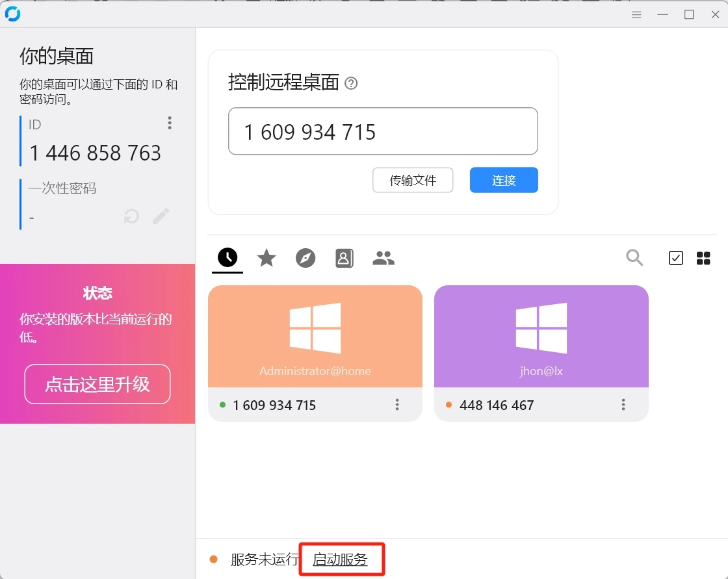This screenshot has height=579, width=728.
Task: Click the 传输文件 button
Action: pos(413,180)
